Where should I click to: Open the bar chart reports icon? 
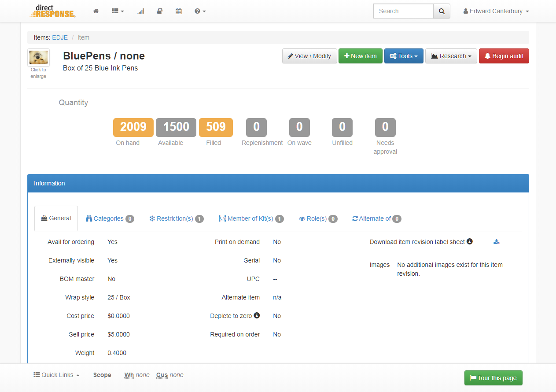pos(140,11)
